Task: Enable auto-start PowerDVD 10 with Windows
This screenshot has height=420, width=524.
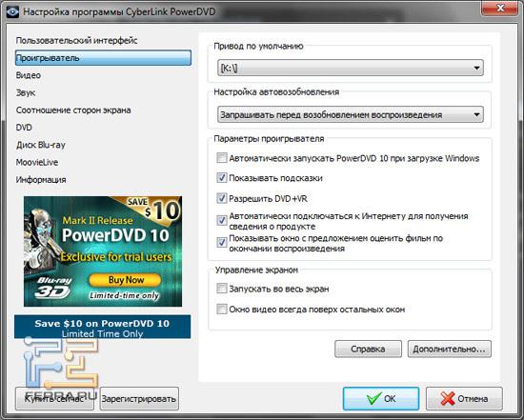Action: pyautogui.click(x=222, y=158)
